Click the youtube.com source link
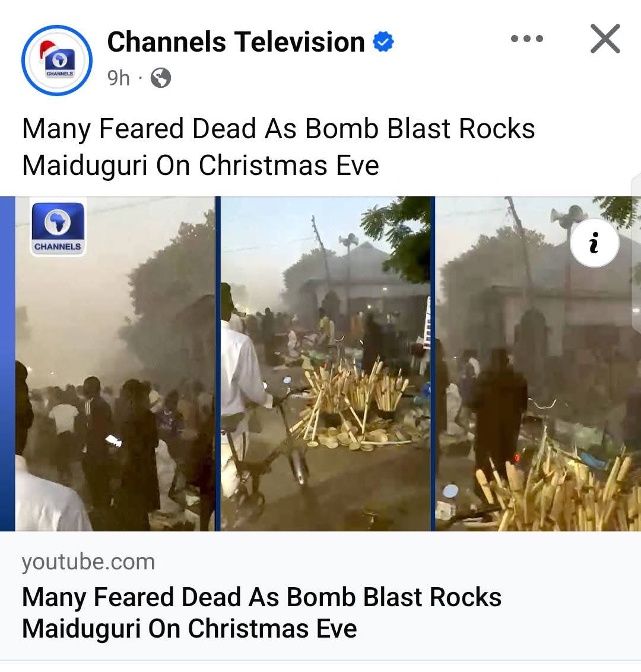 point(88,562)
